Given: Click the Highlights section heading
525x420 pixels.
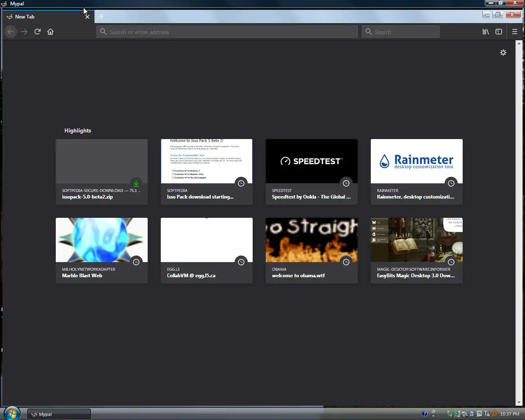Looking at the screenshot, I should (x=78, y=130).
